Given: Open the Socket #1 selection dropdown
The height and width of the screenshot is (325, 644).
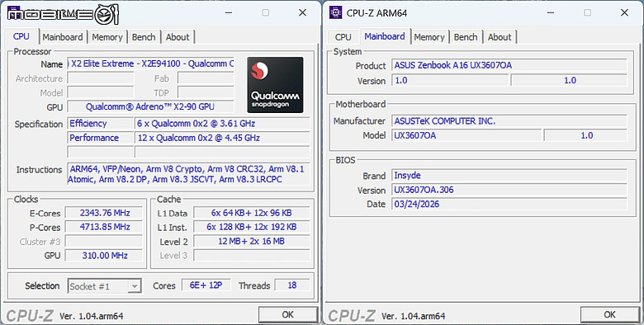Looking at the screenshot, I should point(105,286).
